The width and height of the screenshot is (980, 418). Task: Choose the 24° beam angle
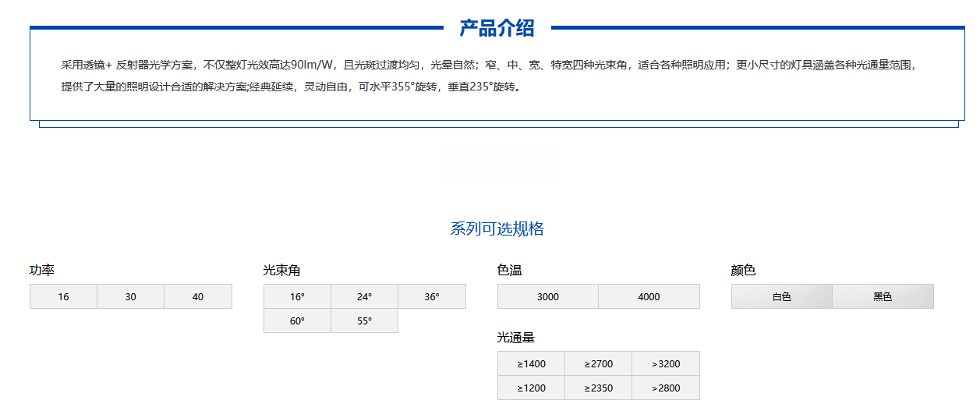(364, 297)
